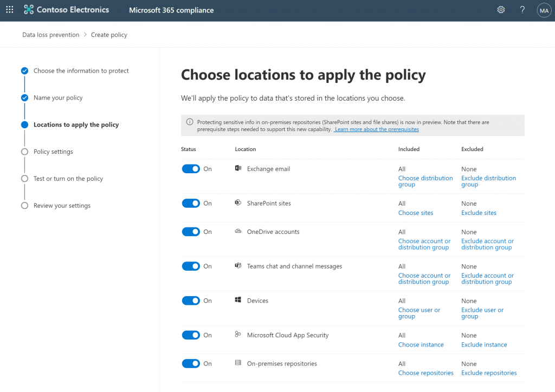Viewport: 555px width, 392px height.
Task: Open the app launcher waffle icon
Action: click(10, 10)
